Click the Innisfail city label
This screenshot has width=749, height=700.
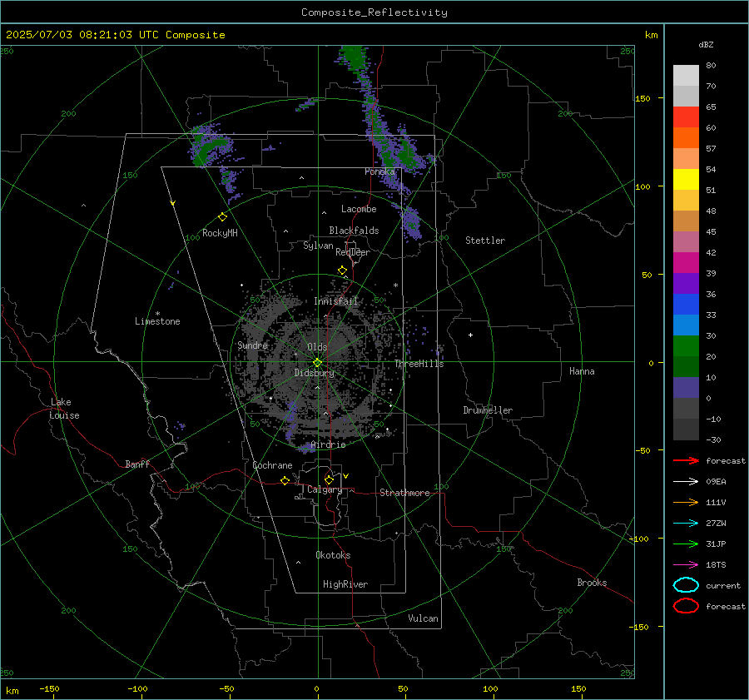click(x=335, y=301)
